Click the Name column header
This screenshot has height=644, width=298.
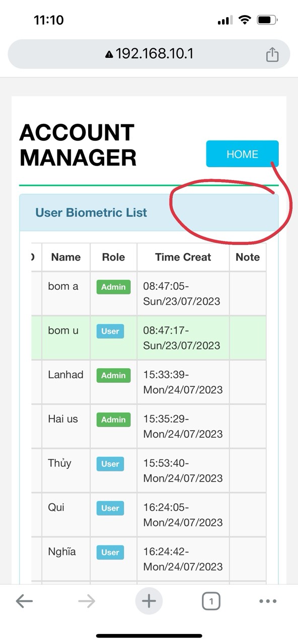pyautogui.click(x=66, y=257)
